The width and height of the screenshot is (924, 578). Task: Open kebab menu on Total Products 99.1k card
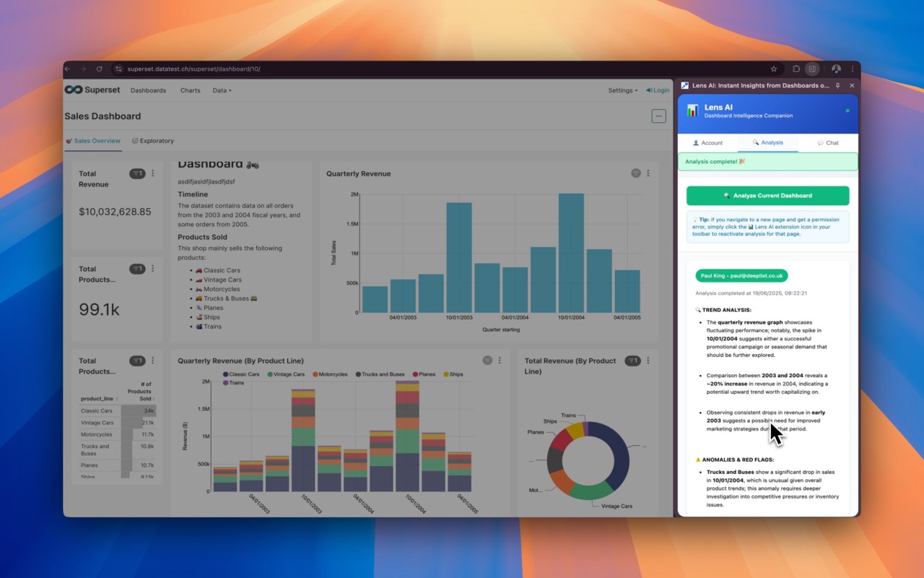(152, 269)
